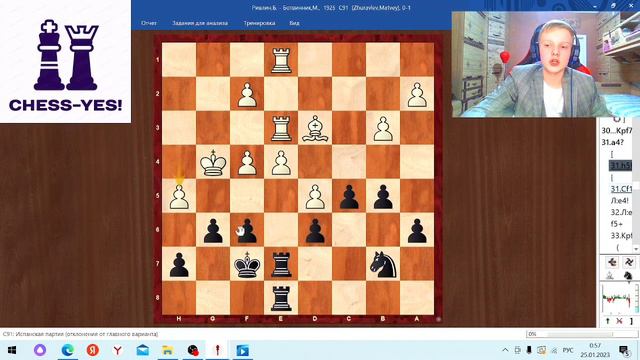This screenshot has height=360, width=640.
Task: Select the white rook on e3
Action: click(281, 129)
